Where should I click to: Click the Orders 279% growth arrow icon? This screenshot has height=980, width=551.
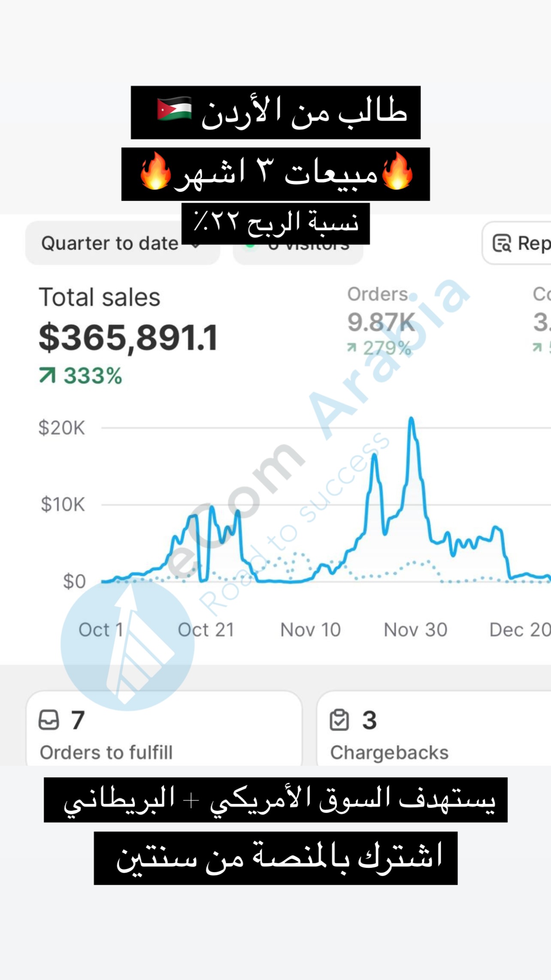pyautogui.click(x=352, y=347)
